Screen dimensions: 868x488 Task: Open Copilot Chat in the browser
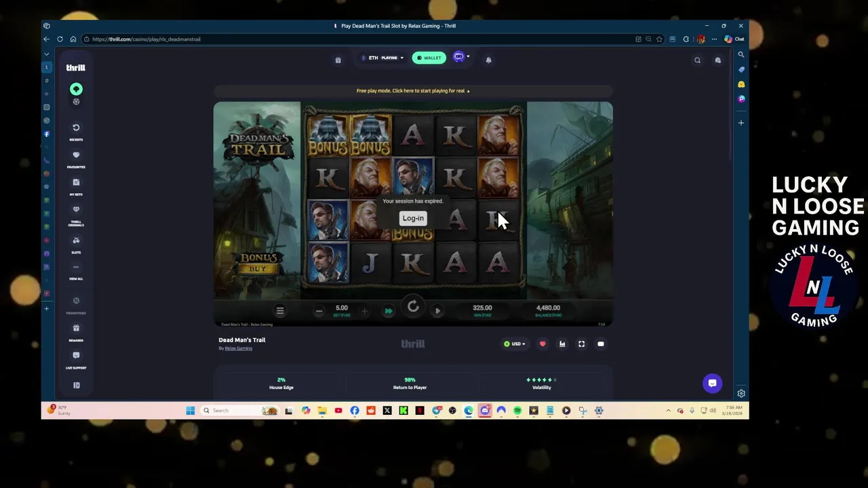point(734,39)
